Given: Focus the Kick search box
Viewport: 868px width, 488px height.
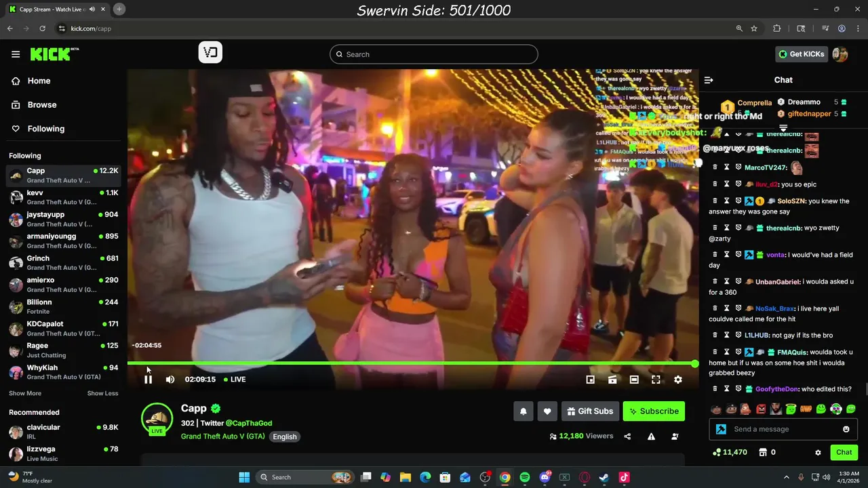Looking at the screenshot, I should click(x=433, y=54).
